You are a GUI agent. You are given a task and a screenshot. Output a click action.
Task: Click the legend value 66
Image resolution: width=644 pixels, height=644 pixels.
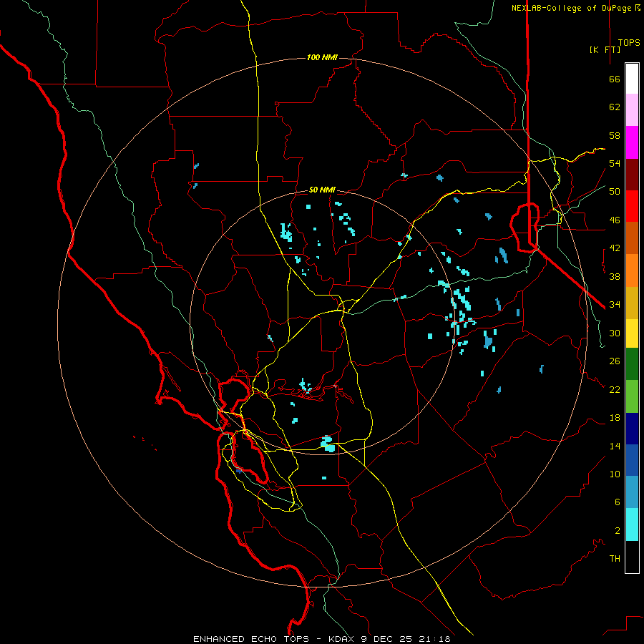click(615, 79)
